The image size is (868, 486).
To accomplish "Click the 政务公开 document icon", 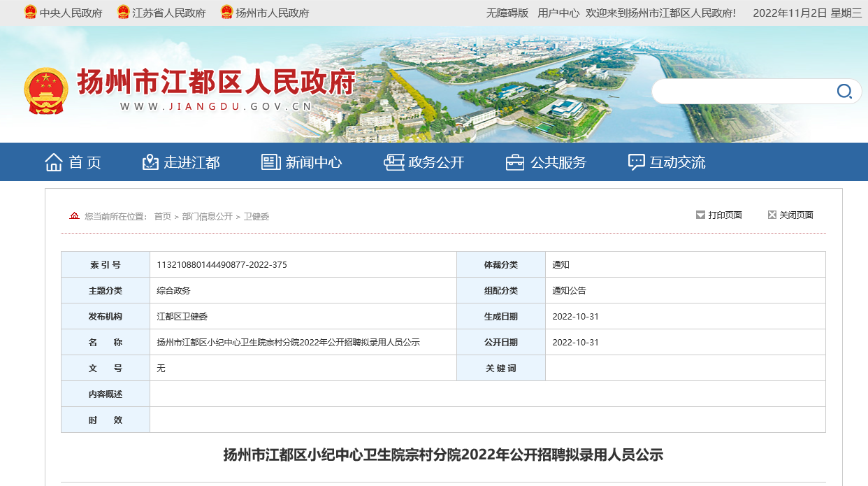I will pyautogui.click(x=393, y=162).
